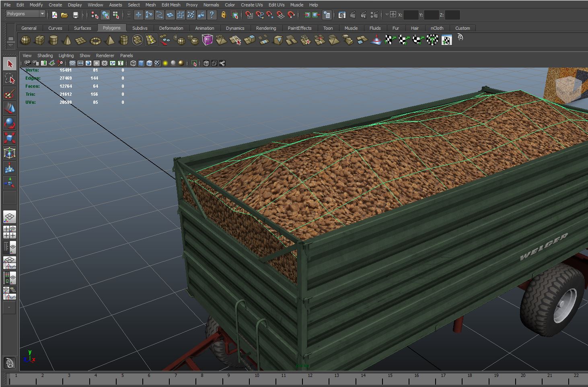588x387 pixels.
Task: Toggle snap to curves
Action: (260, 15)
